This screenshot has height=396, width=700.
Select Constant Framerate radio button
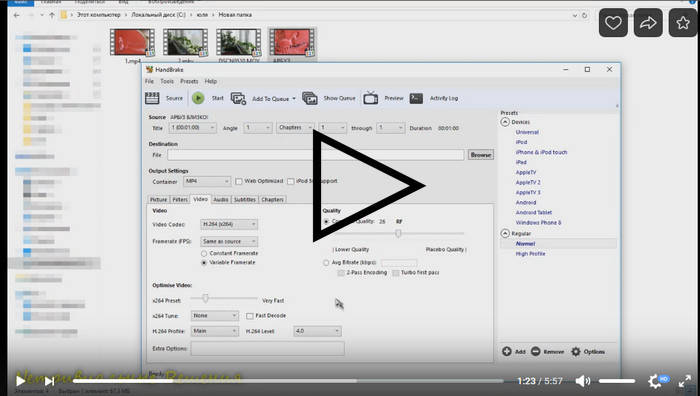coord(204,253)
